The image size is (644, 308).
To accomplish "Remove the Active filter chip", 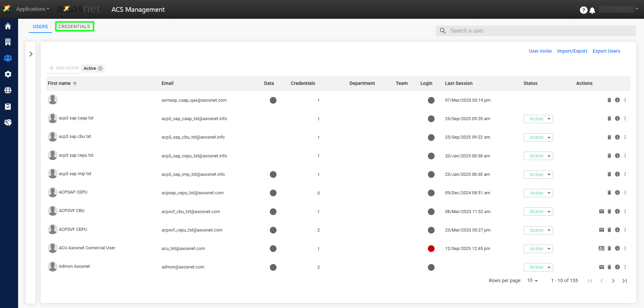I will click(x=100, y=68).
